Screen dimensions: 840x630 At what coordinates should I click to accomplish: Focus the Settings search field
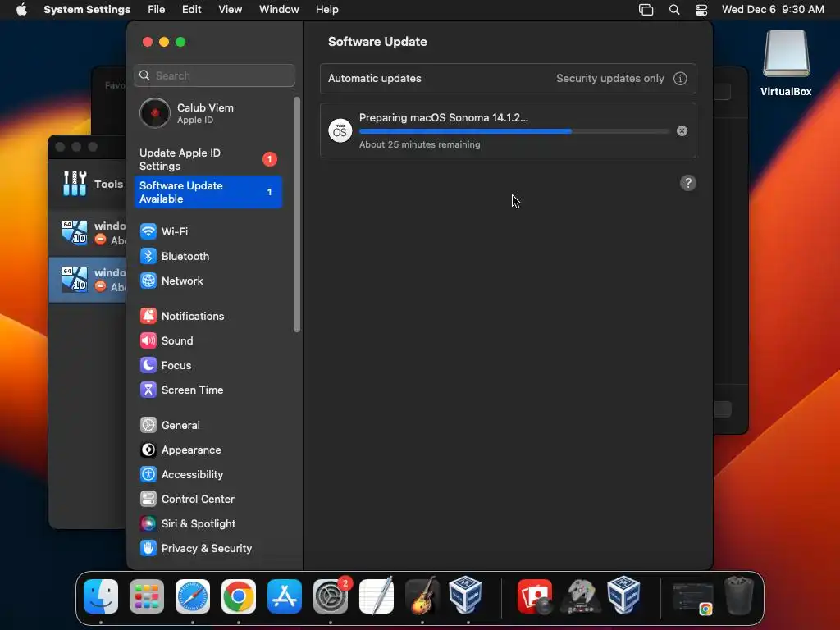[214, 75]
